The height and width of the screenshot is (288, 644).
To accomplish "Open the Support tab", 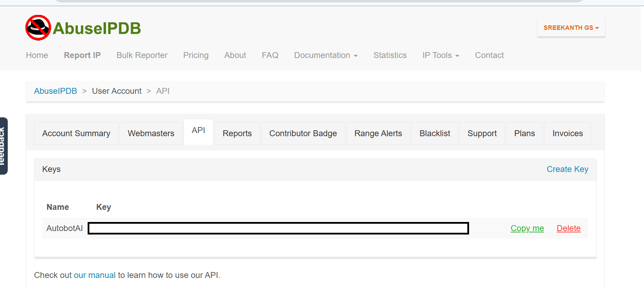I will (x=482, y=133).
